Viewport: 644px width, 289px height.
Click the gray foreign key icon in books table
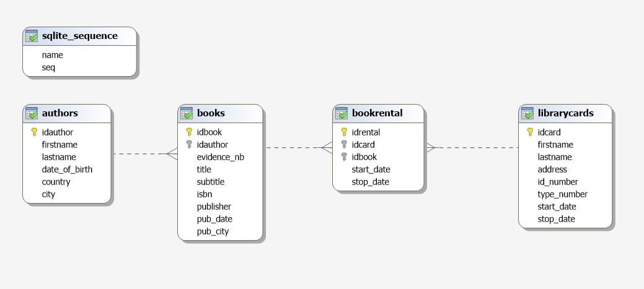coord(189,144)
